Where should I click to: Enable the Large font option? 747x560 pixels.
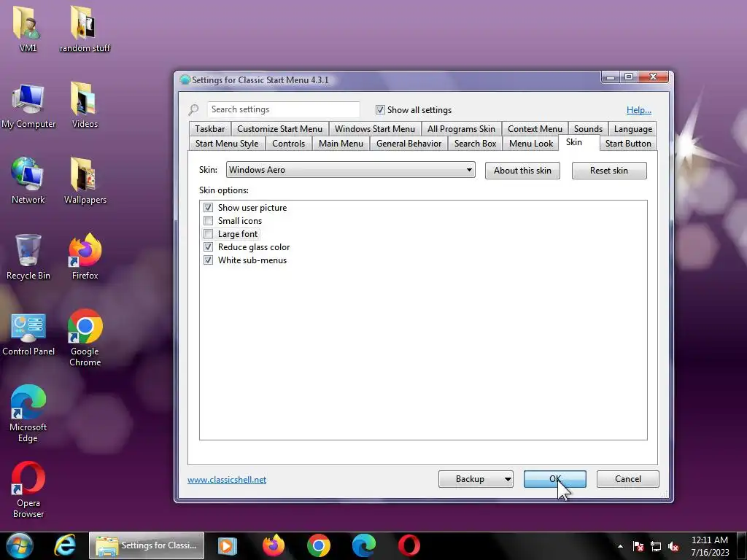pos(208,234)
